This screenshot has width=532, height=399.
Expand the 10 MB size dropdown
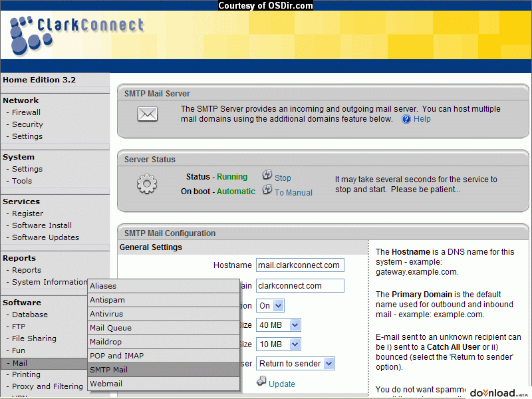278,344
